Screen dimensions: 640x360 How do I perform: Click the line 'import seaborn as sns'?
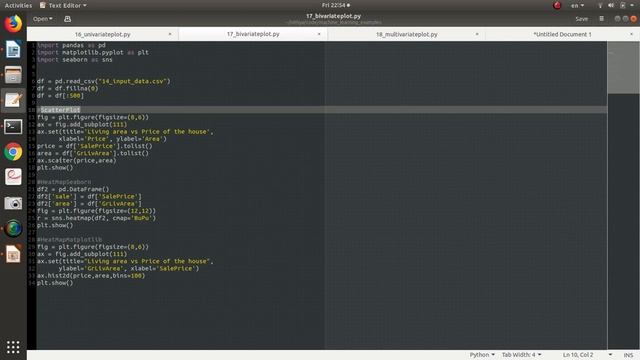coord(75,60)
